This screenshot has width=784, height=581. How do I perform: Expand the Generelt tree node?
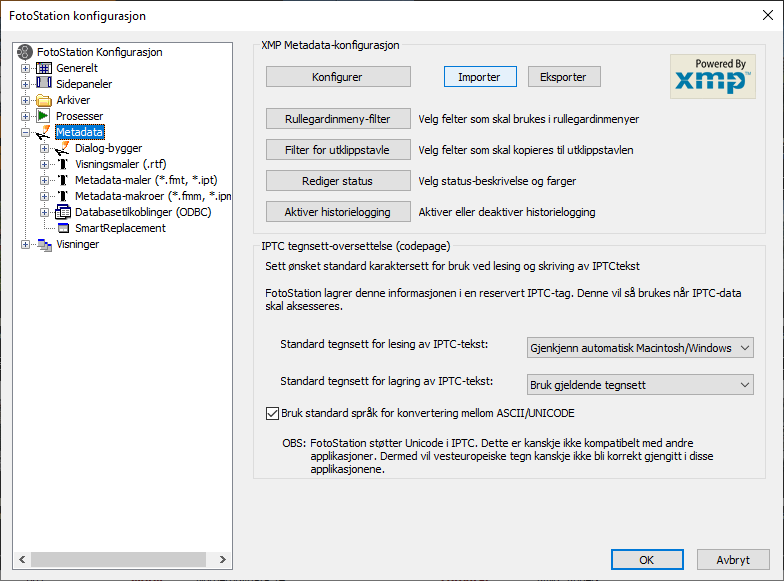26,68
